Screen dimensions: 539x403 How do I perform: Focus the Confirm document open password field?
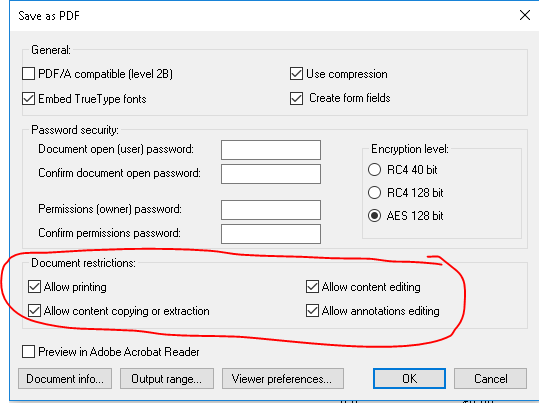click(x=271, y=174)
